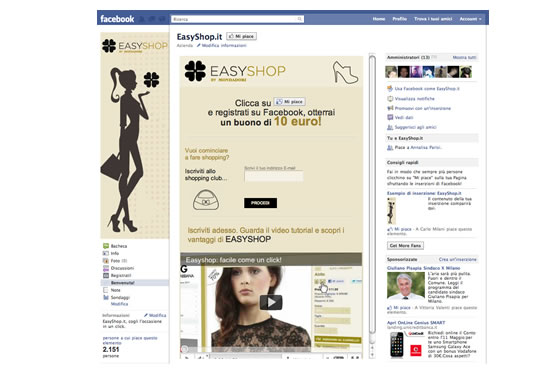
Task: Click the smartphone ad image
Action: coord(396,345)
